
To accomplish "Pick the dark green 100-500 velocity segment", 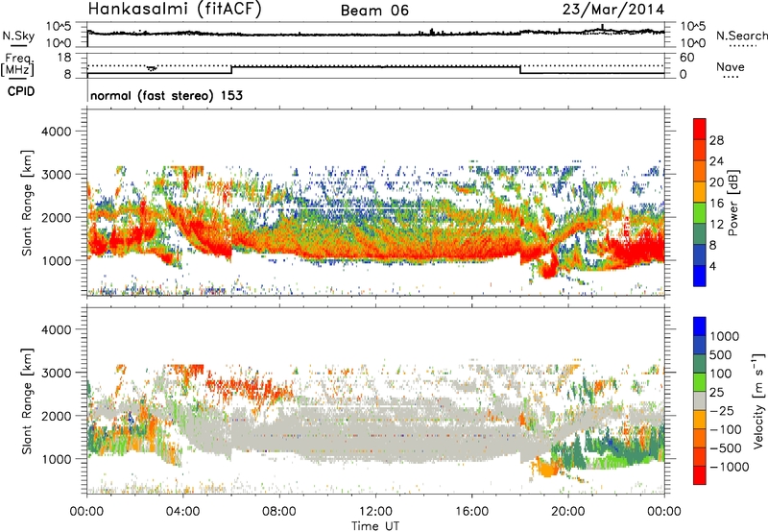I will click(700, 364).
